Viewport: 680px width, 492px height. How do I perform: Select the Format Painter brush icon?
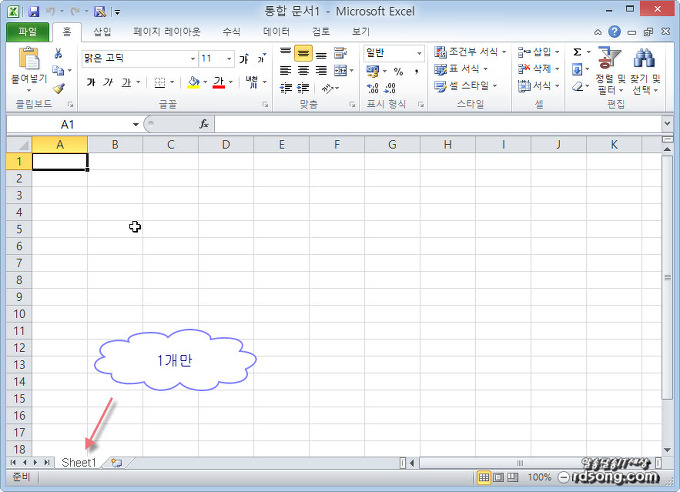58,89
